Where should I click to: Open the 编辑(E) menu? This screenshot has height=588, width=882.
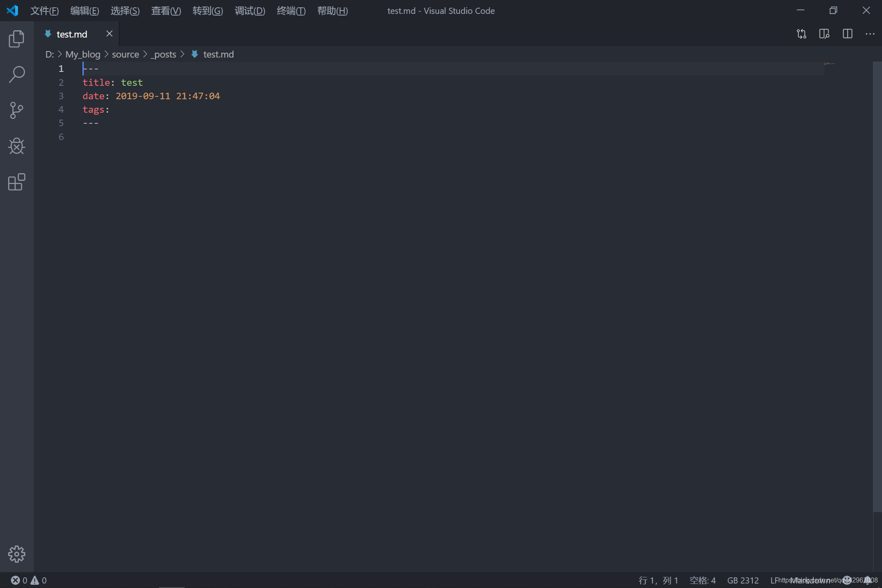coord(85,11)
